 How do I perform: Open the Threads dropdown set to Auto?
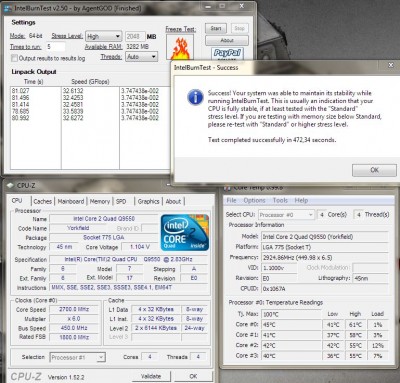coord(141,57)
